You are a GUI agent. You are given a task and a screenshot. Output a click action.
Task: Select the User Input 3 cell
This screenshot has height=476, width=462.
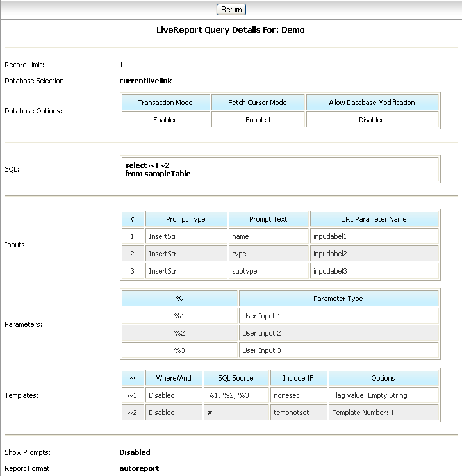(338, 350)
